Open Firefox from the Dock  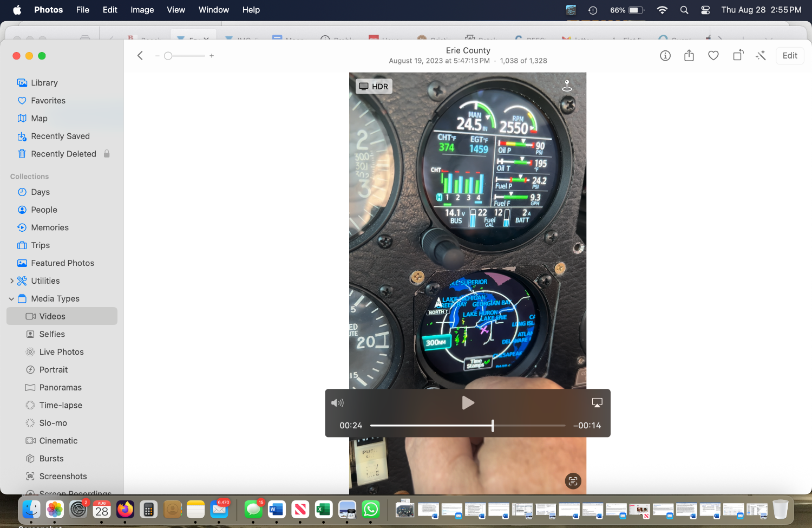tap(125, 510)
